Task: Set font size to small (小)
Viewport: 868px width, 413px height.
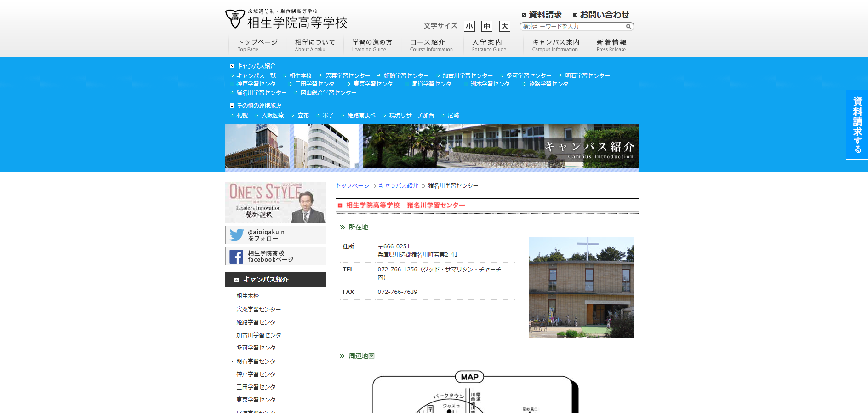Action: pyautogui.click(x=469, y=26)
